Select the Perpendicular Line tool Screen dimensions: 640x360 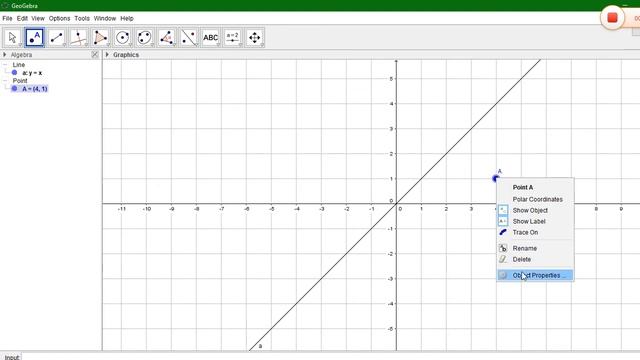pyautogui.click(x=78, y=38)
